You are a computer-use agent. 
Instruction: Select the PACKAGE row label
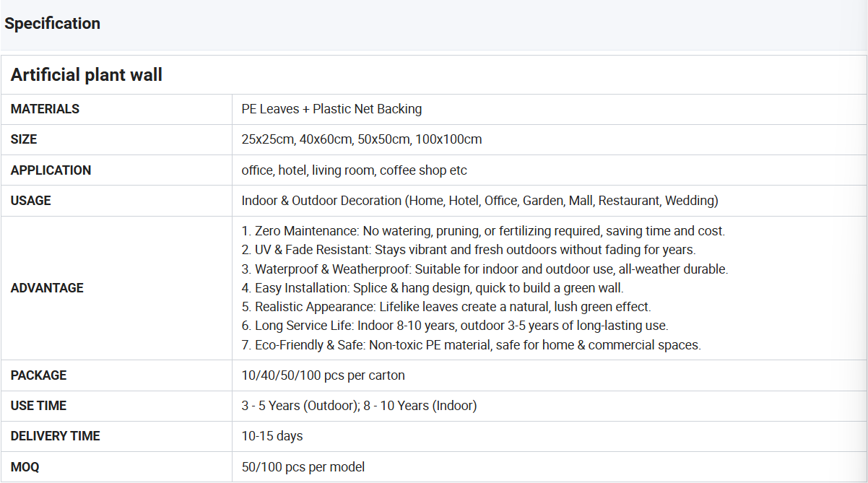[x=38, y=375]
